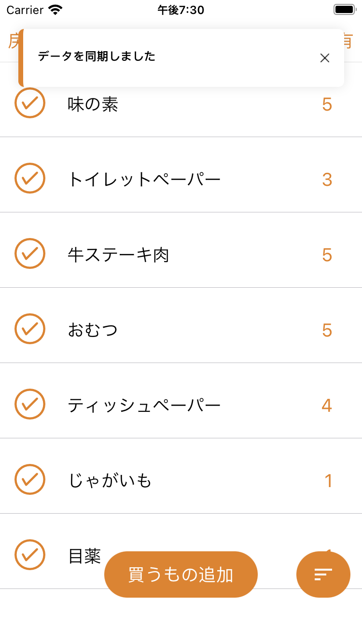Tap quantity 1 for じゃがいも
This screenshot has height=644, width=362.
point(328,481)
